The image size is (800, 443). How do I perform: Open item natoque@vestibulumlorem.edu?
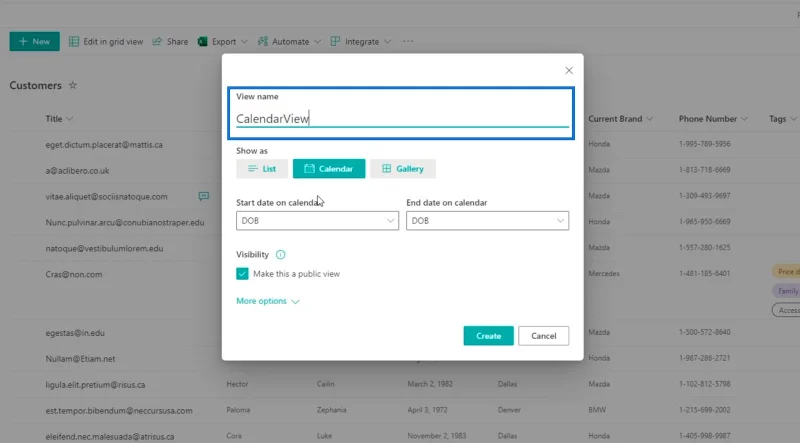coord(105,249)
